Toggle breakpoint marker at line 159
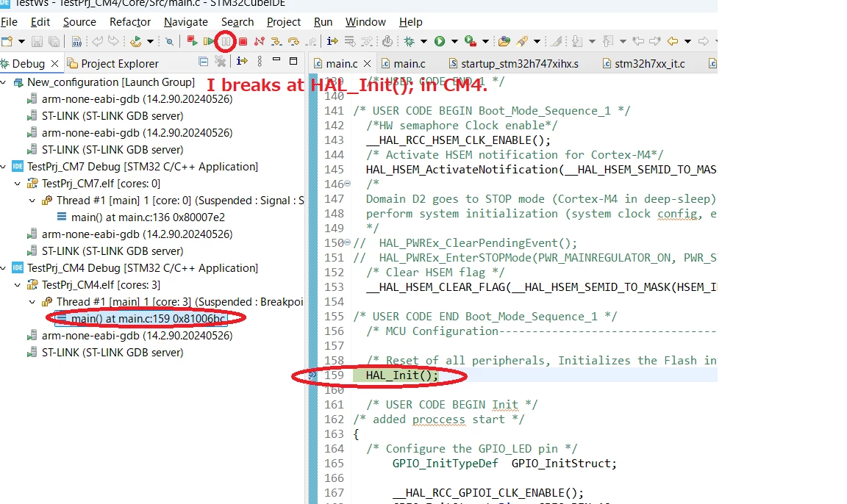 312,375
